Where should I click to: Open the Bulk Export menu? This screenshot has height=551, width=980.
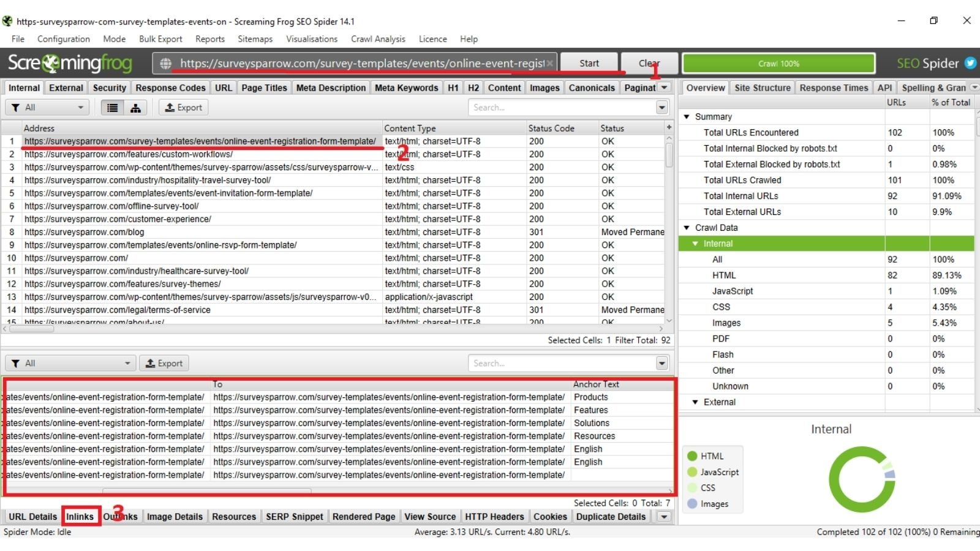[160, 39]
